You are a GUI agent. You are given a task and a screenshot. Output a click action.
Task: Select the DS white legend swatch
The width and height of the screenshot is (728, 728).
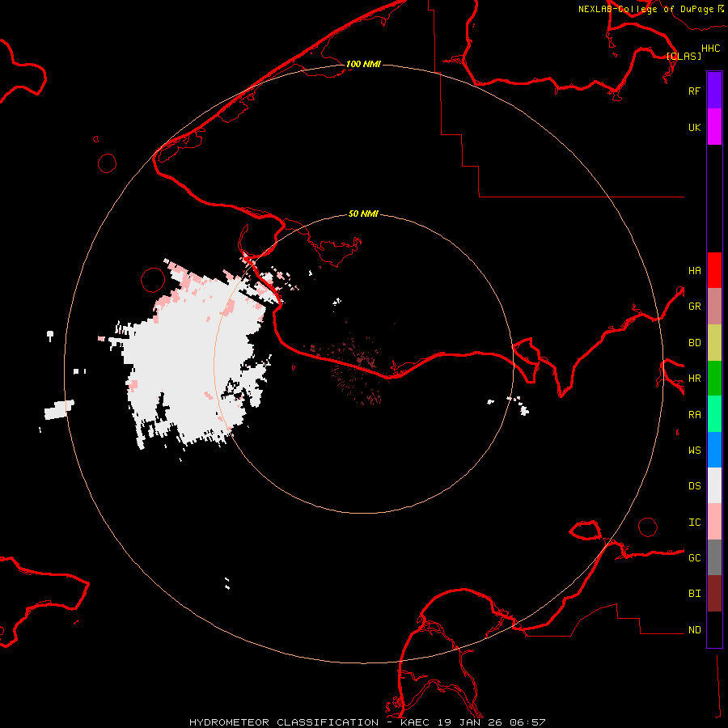point(714,485)
